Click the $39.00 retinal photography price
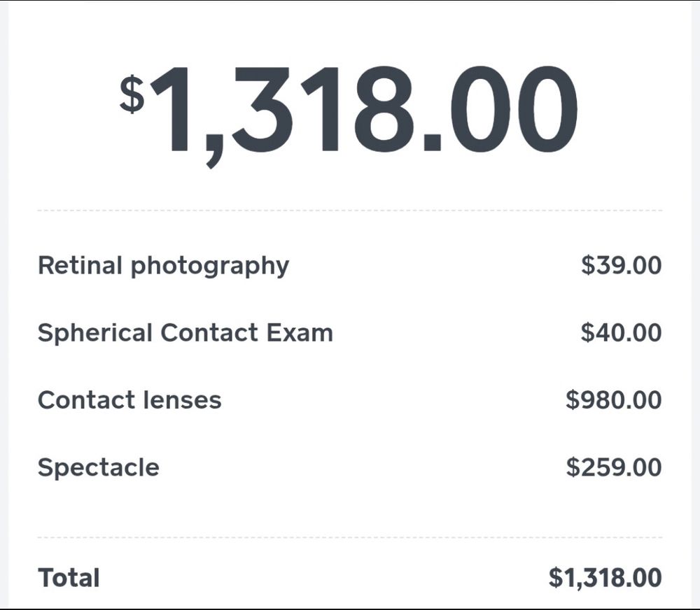Viewport: 700px width, 610px height. coord(621,265)
